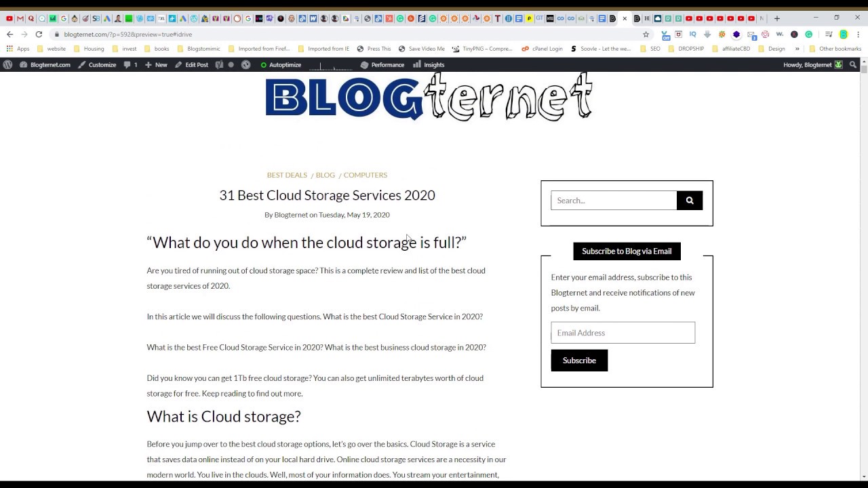This screenshot has width=868, height=488.
Task: Click the Chrome profile avatar
Action: point(844,34)
